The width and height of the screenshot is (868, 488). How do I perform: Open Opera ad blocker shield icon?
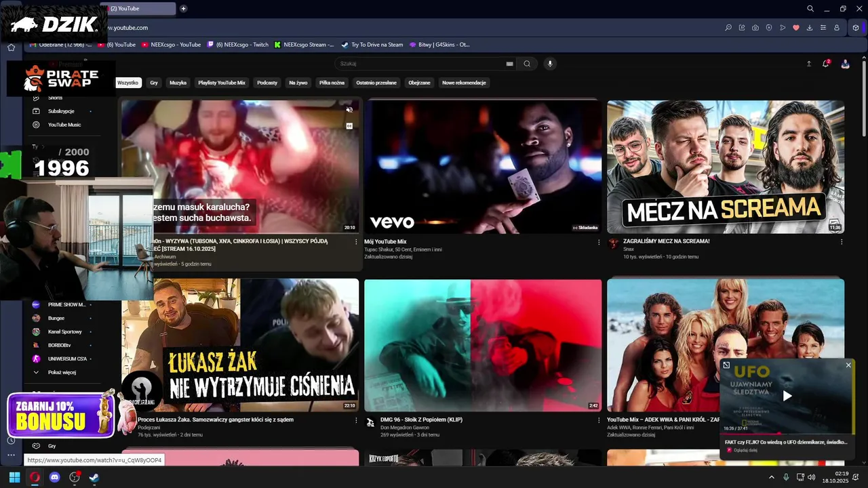point(769,28)
